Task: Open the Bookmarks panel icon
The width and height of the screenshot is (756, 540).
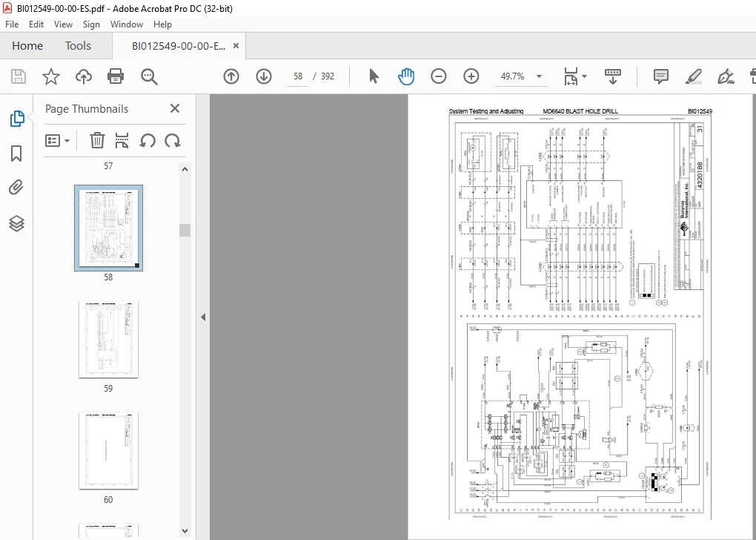Action: tap(16, 154)
